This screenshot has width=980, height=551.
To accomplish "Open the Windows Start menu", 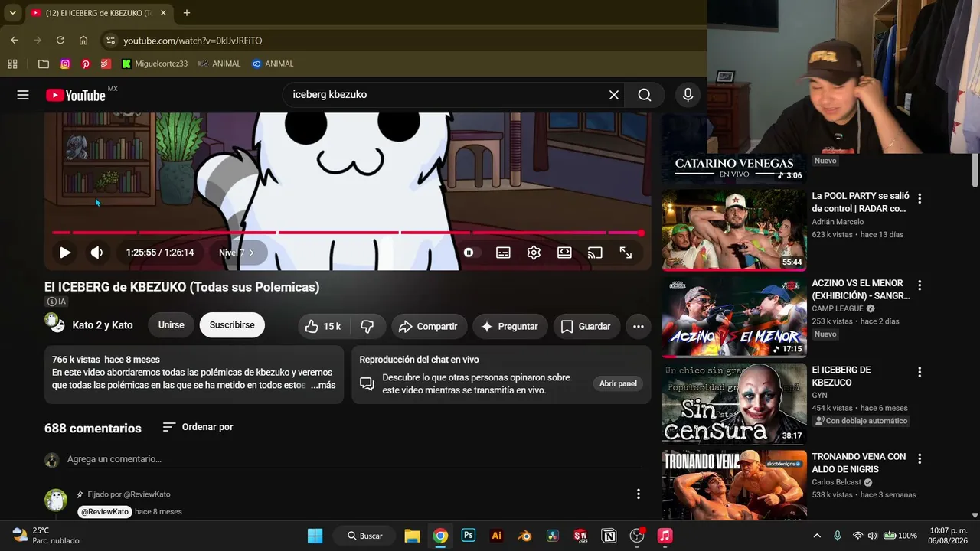I will tap(315, 536).
